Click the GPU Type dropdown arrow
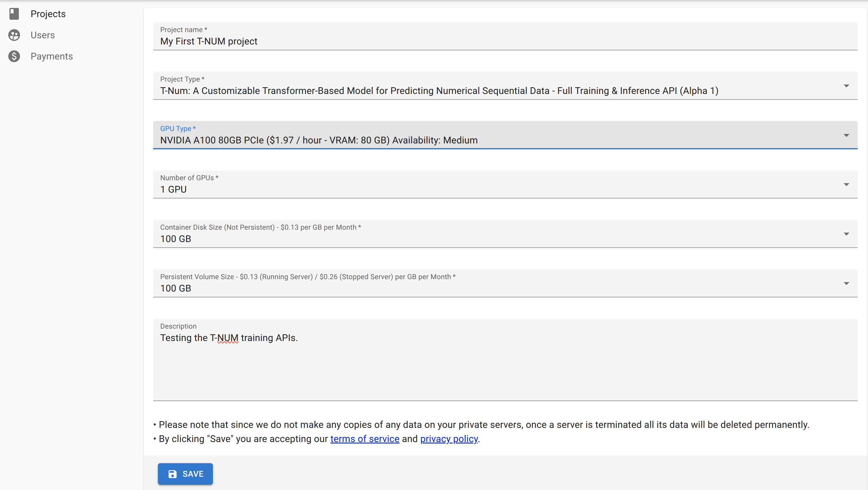868x490 pixels. [846, 135]
